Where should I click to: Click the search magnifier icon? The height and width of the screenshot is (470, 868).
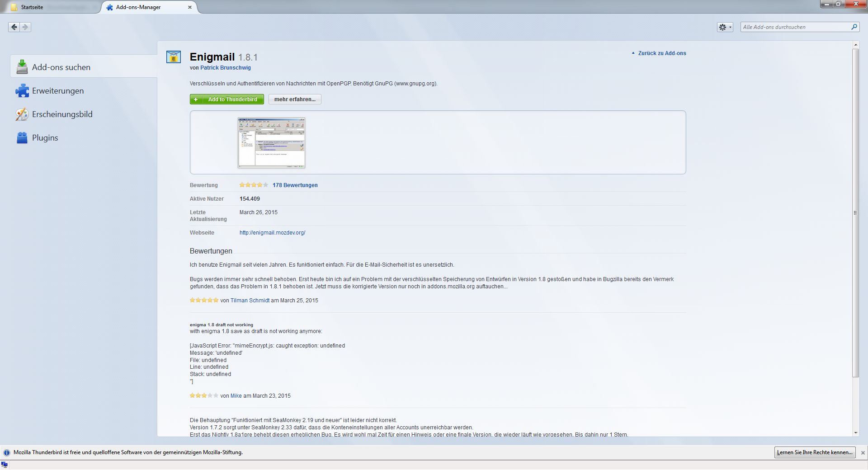coord(854,27)
